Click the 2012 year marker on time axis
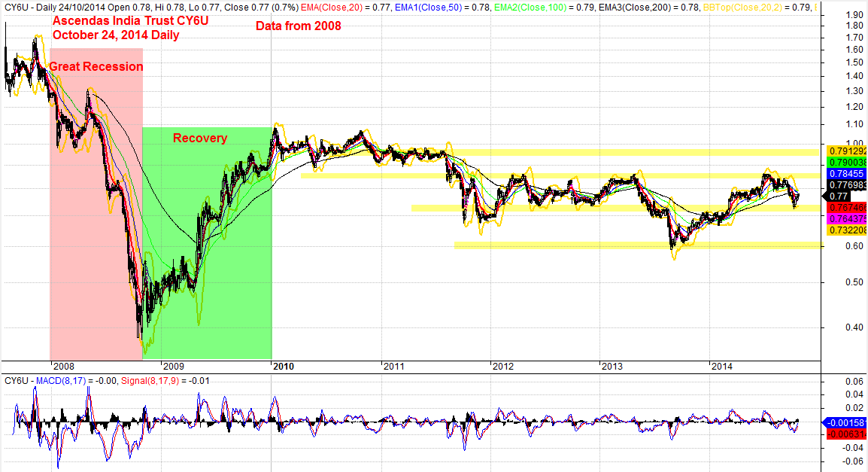The width and height of the screenshot is (868, 472). 502,366
